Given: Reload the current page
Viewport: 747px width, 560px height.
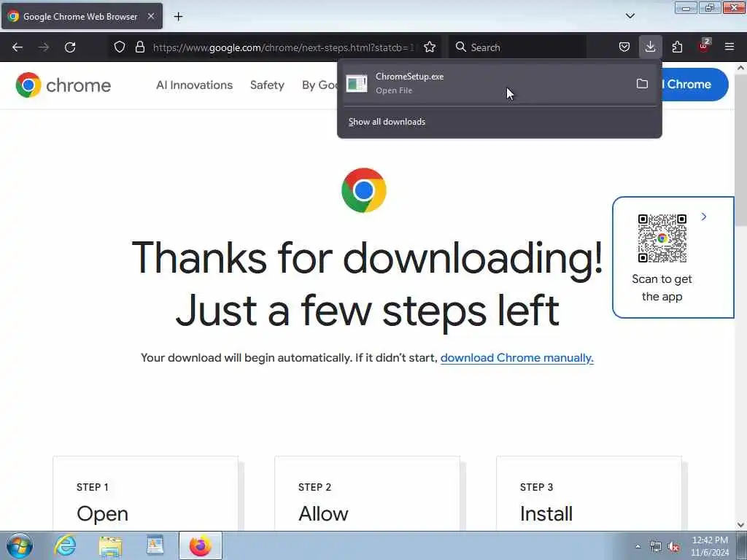Looking at the screenshot, I should (x=70, y=47).
